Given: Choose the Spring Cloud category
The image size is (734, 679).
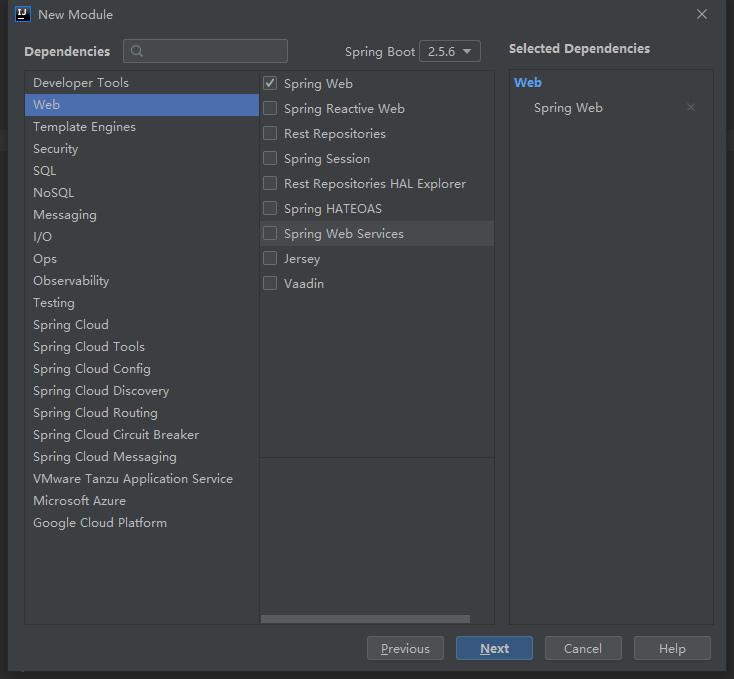Looking at the screenshot, I should 141,325.
